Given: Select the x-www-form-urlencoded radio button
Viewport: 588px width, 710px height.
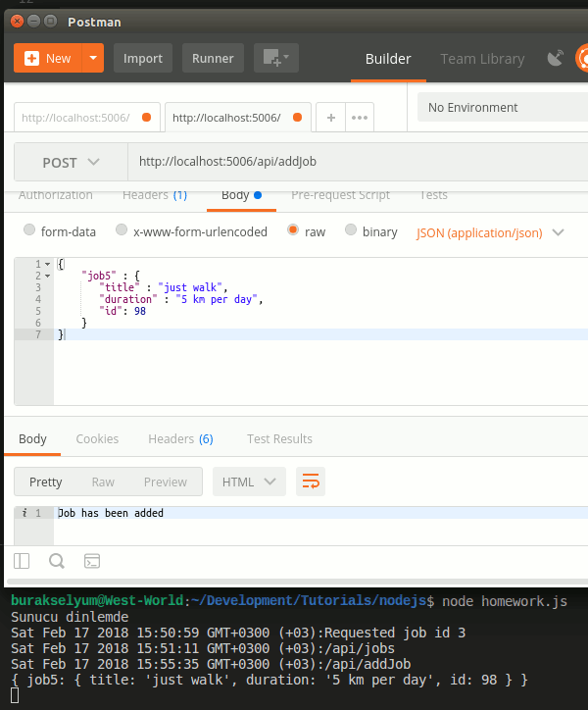Looking at the screenshot, I should point(122,229).
